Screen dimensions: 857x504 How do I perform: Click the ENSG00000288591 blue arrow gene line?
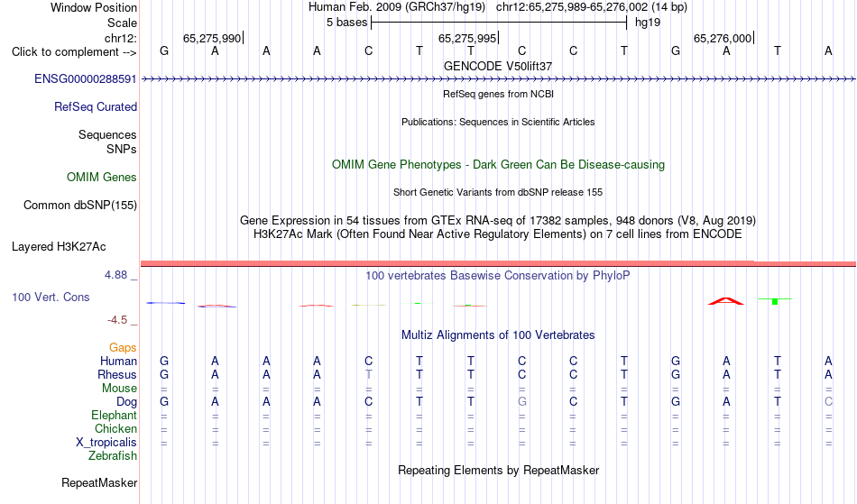point(498,79)
